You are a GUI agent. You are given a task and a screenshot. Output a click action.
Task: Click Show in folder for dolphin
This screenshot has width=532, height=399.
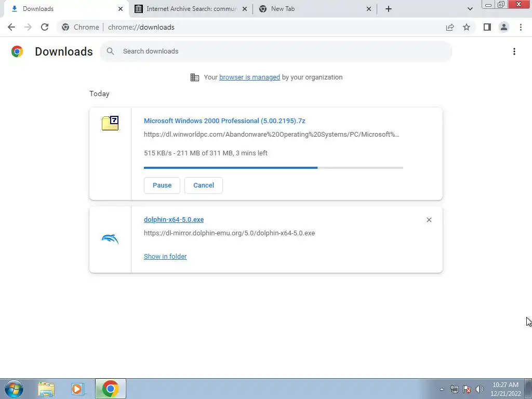[x=165, y=257]
